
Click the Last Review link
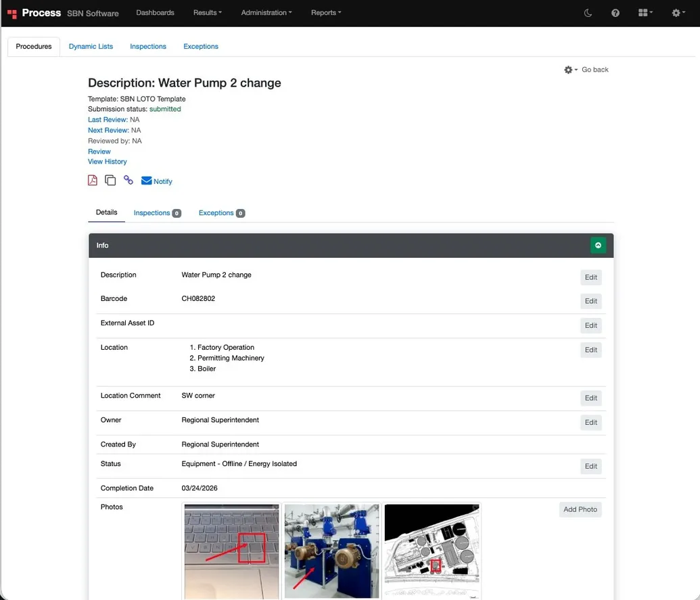coord(108,120)
